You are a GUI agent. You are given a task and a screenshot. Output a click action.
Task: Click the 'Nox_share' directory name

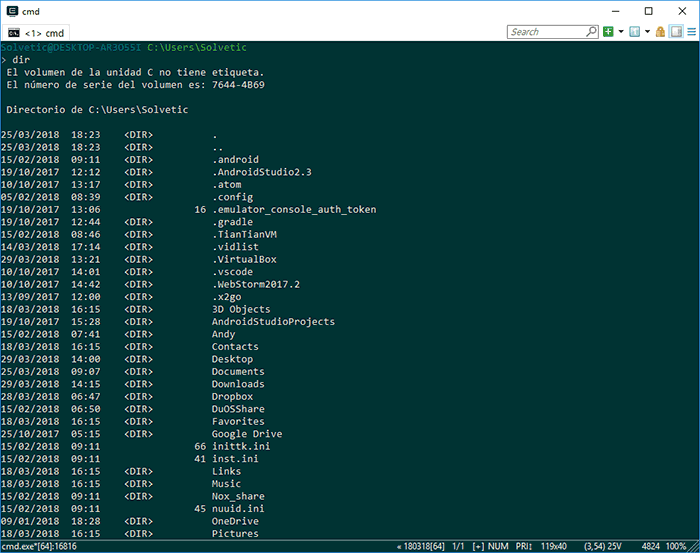[238, 496]
